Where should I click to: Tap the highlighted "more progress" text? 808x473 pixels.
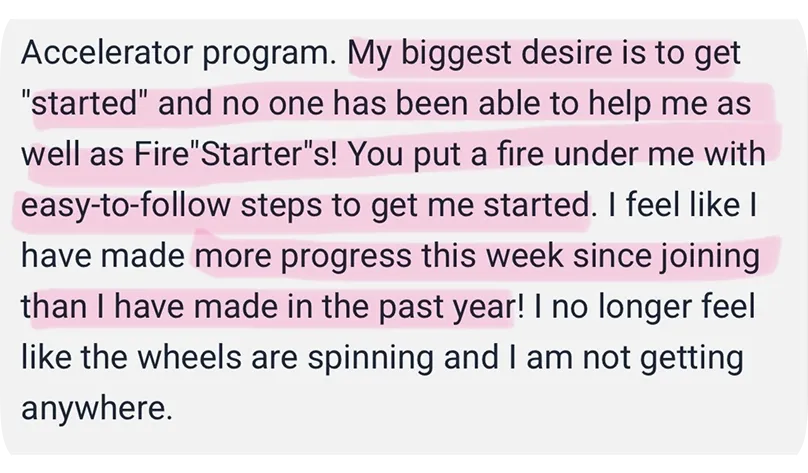304,256
